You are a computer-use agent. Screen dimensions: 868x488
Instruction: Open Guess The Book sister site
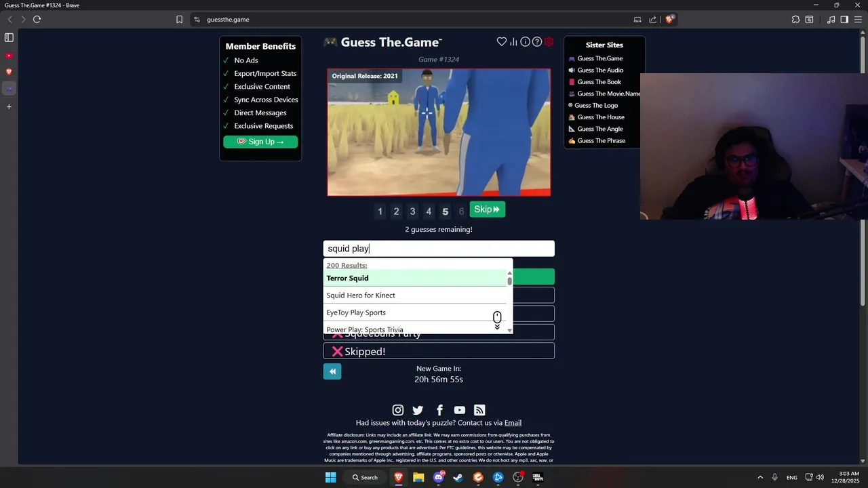(599, 82)
